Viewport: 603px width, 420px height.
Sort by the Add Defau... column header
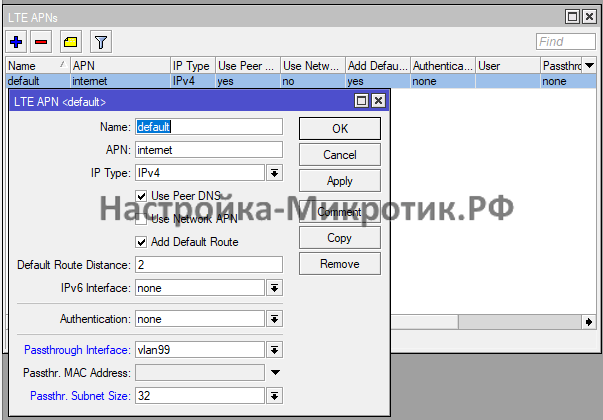pos(378,65)
